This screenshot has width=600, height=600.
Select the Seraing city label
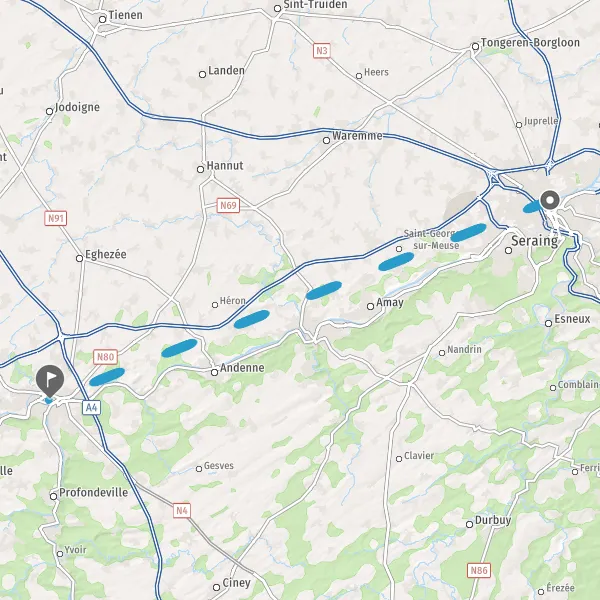tap(535, 241)
